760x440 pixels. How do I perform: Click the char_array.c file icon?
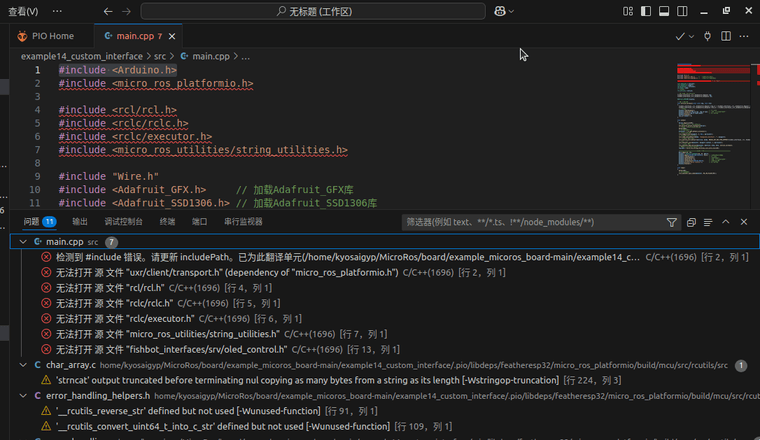[38, 364]
